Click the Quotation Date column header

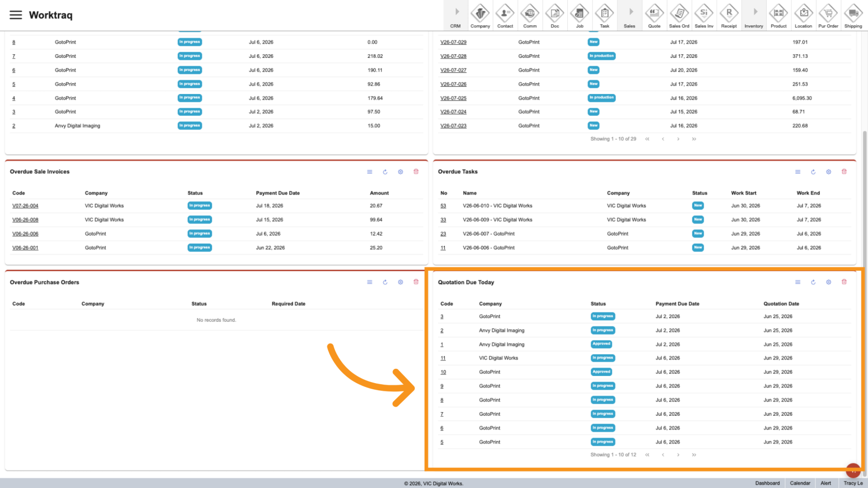781,304
